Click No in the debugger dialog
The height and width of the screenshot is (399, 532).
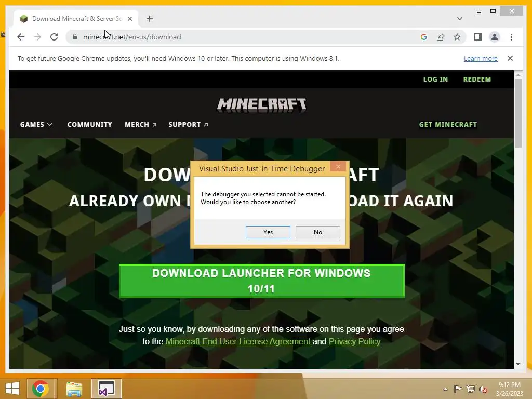(317, 232)
